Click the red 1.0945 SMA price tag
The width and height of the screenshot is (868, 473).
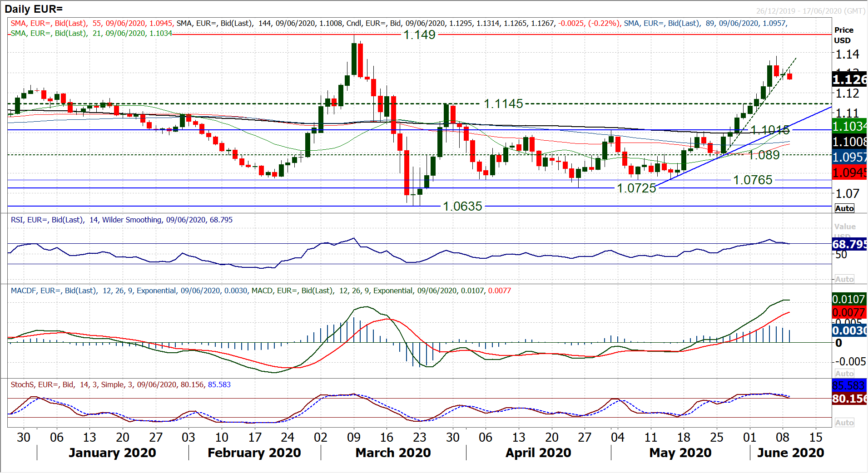[849, 173]
